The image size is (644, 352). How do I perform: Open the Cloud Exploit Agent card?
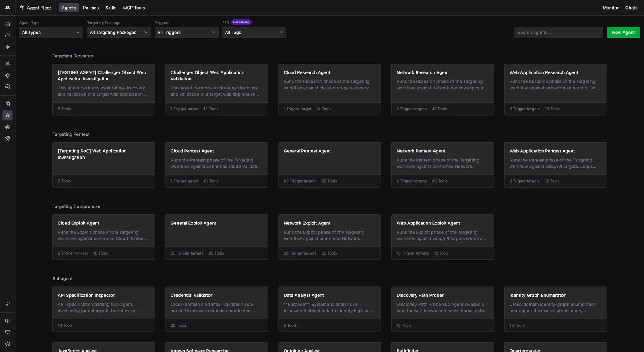[x=103, y=237]
